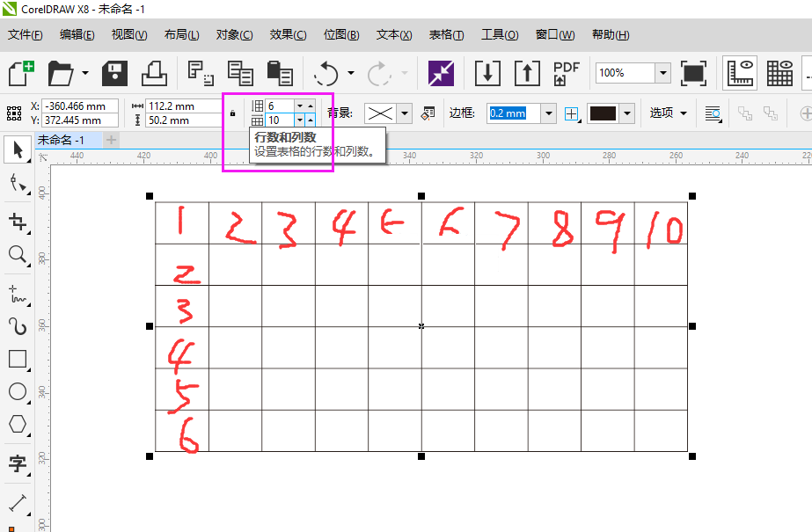Open the 对象(C) menu
Viewport: 812px width, 532px height.
[x=234, y=34]
